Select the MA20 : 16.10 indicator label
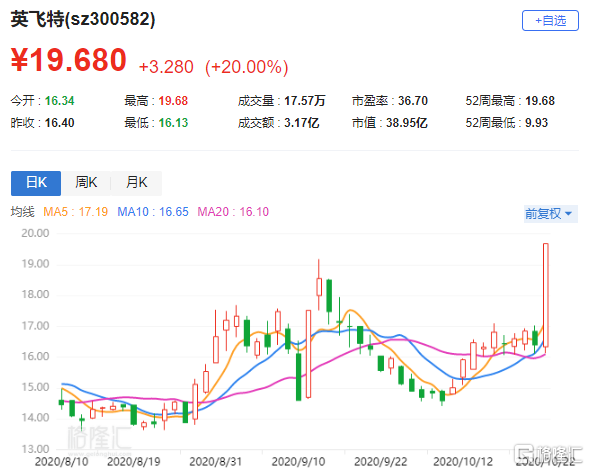The height and width of the screenshot is (471, 589). pyautogui.click(x=233, y=212)
